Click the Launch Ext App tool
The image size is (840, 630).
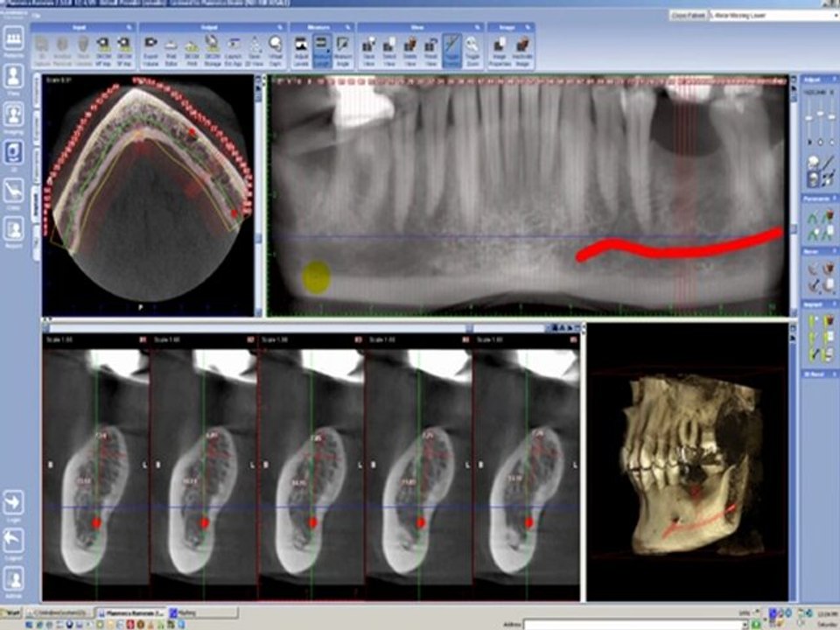click(234, 51)
